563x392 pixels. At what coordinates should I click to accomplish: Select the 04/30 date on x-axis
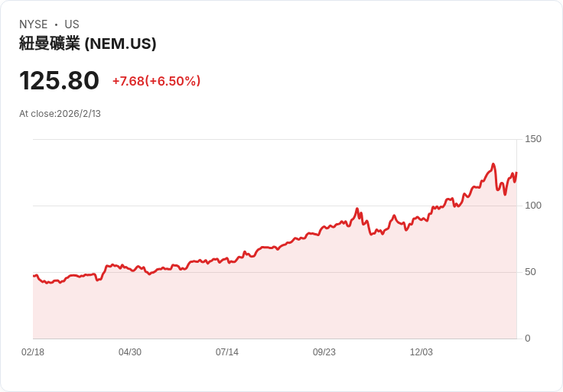[x=130, y=352]
